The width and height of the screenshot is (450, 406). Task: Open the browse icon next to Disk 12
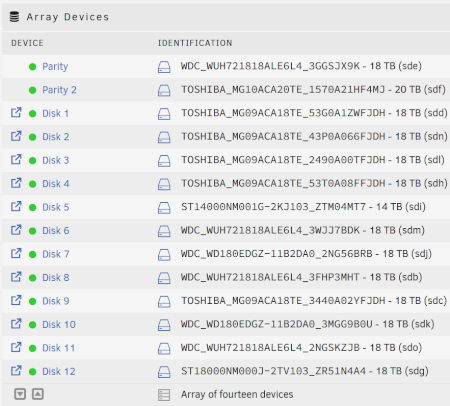click(16, 371)
